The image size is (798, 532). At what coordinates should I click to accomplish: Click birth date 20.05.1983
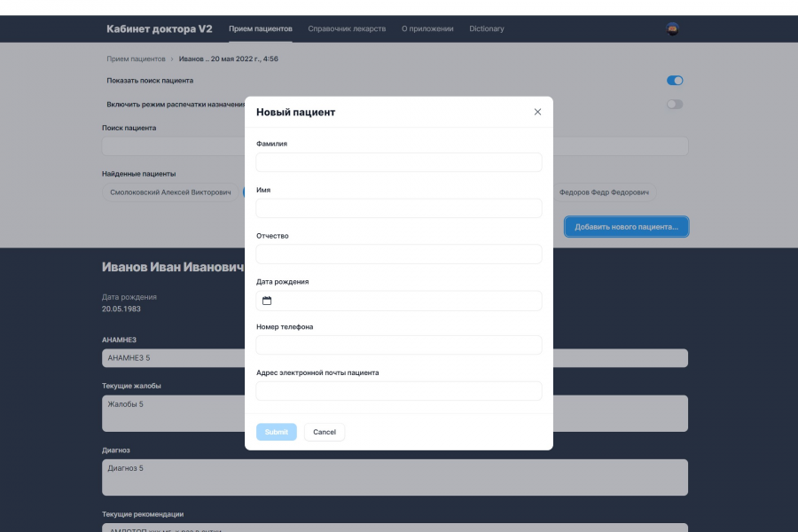coord(121,309)
